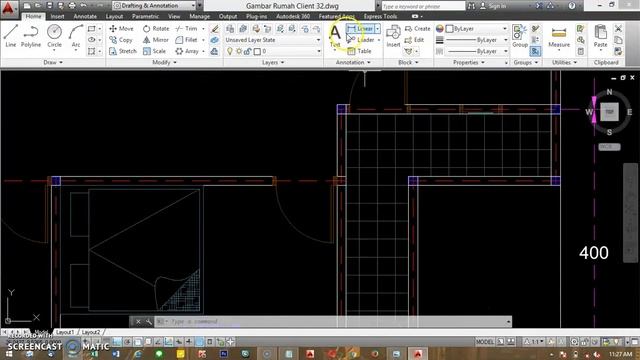Select the Circle tool
This screenshot has height=360, width=640.
pyautogui.click(x=54, y=36)
